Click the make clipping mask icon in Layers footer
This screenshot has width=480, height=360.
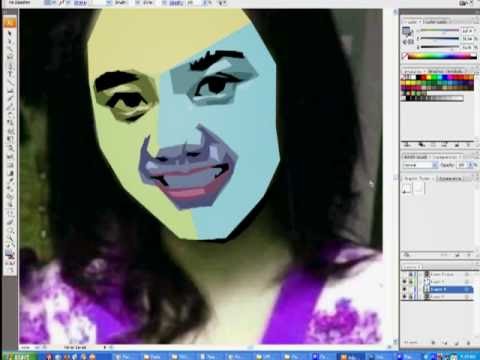click(433, 343)
